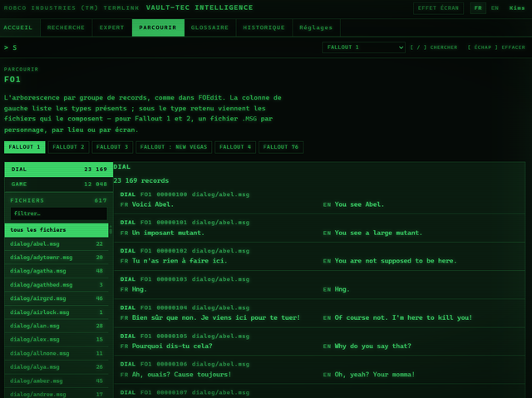Open the EXPERT tab

(112, 27)
